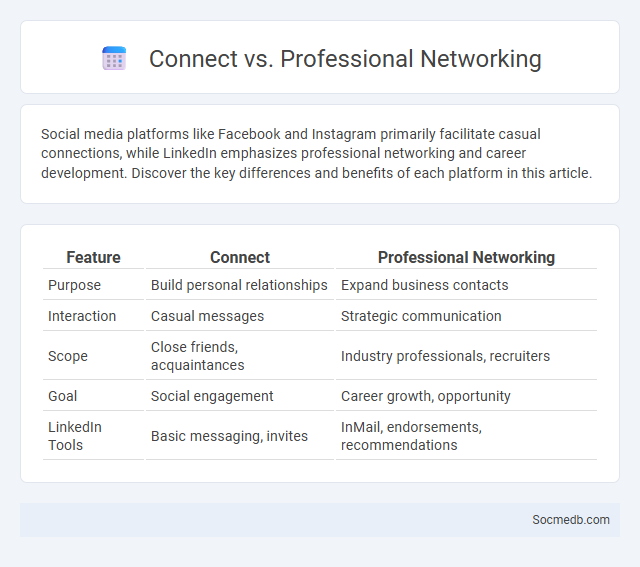Click the 'Scope' row label
This screenshot has height=567, width=640.
[x=68, y=356]
